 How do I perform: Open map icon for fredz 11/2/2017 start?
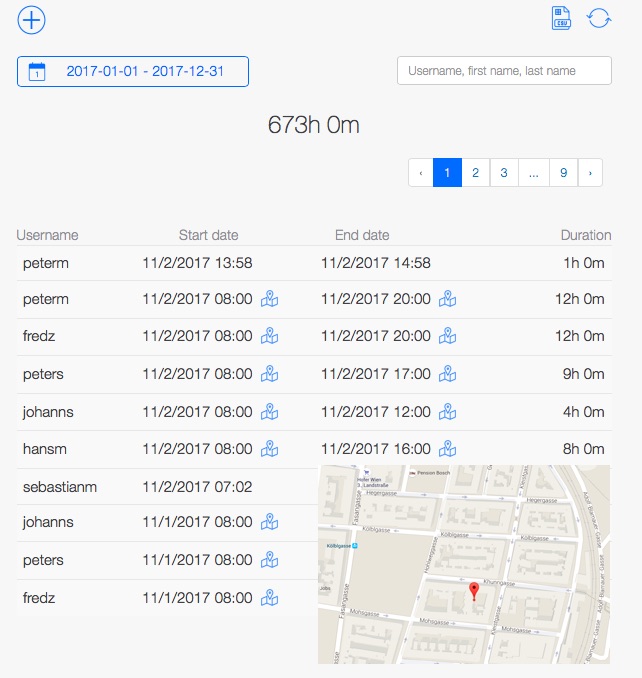coord(269,336)
